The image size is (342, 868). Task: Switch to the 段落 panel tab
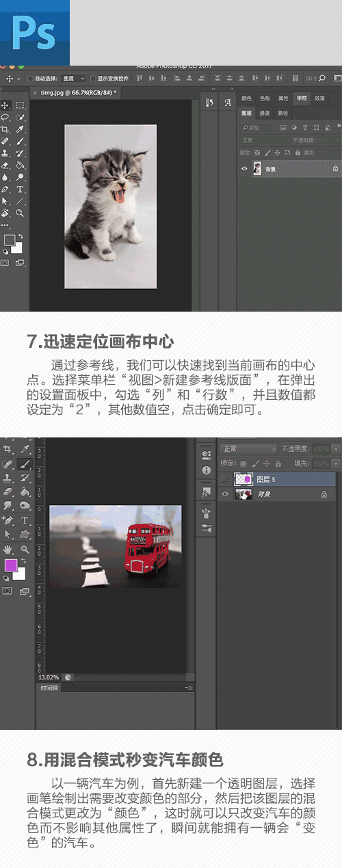pos(320,98)
